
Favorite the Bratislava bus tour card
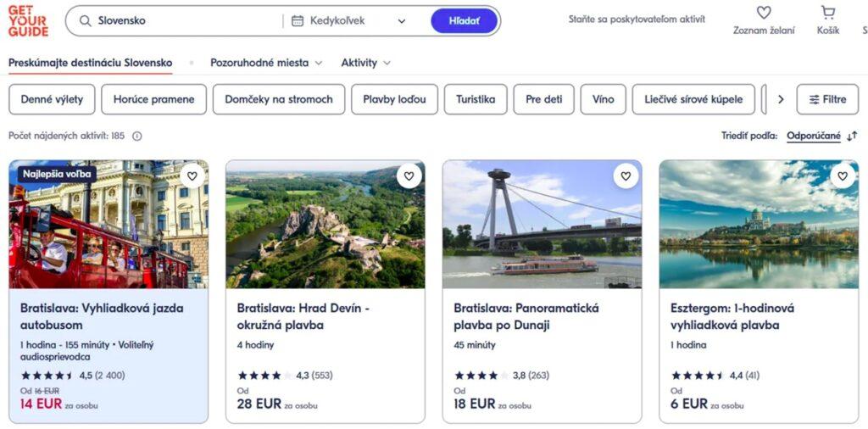click(x=192, y=176)
